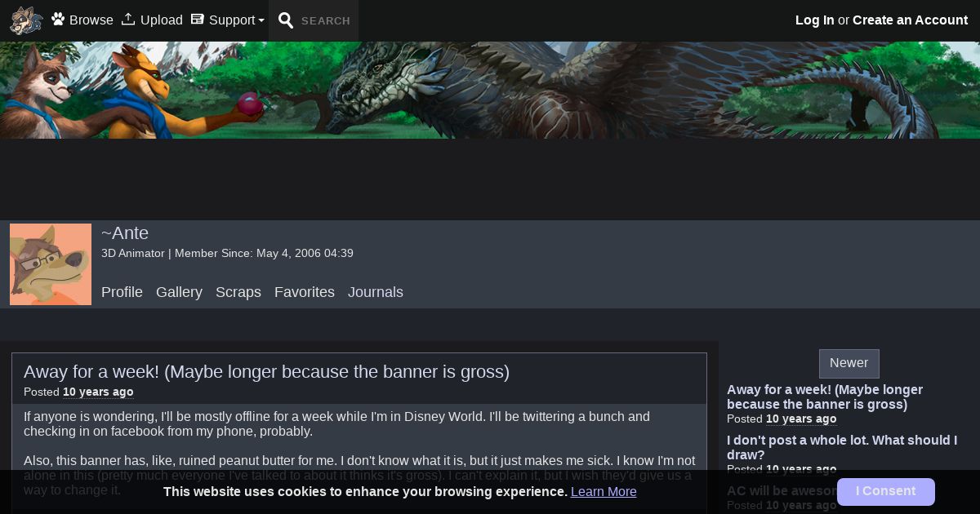Click the I Consent button
The width and height of the screenshot is (980, 514).
(886, 492)
